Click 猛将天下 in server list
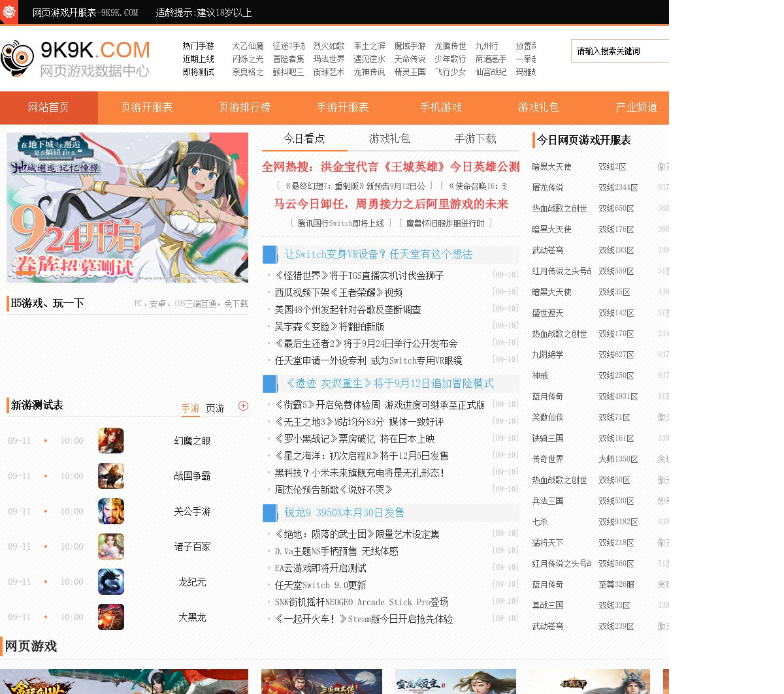Screen dimensions: 784x694 tap(547, 543)
